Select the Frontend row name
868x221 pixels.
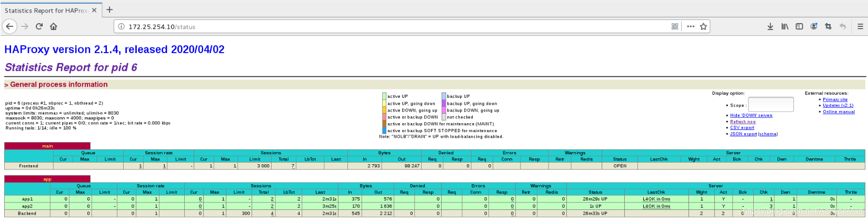click(x=28, y=166)
